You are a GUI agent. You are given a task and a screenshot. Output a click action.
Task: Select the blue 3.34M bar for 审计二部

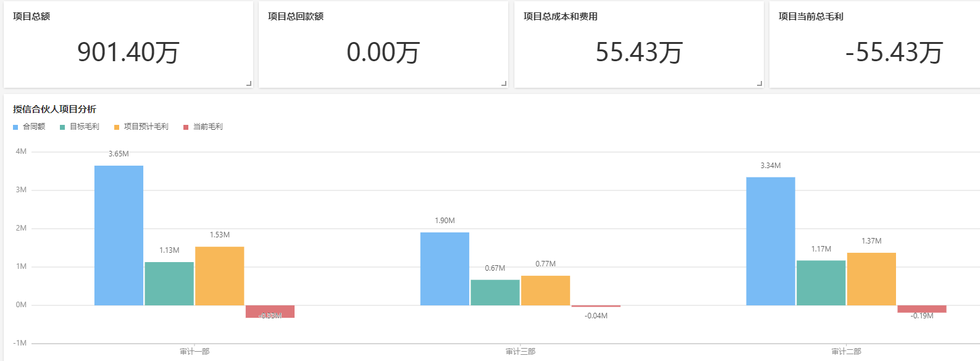pos(770,241)
